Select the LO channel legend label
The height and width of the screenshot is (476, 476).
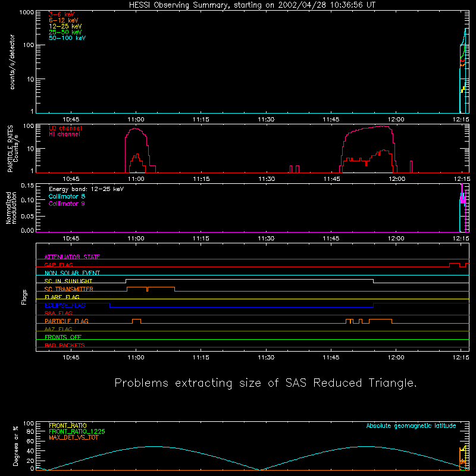(65, 128)
